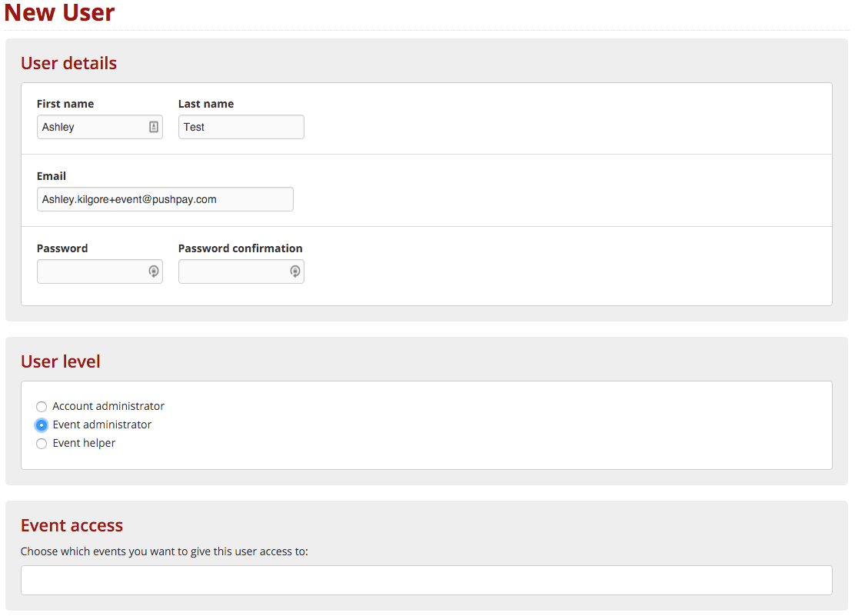Select the Event helper radio button
Screen dimensions: 855x616
tap(42, 443)
